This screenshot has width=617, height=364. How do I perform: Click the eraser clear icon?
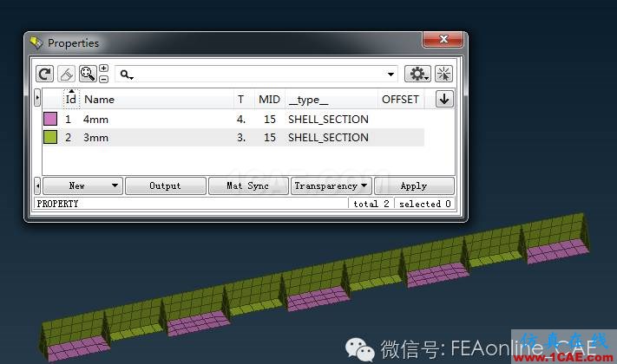coord(66,74)
